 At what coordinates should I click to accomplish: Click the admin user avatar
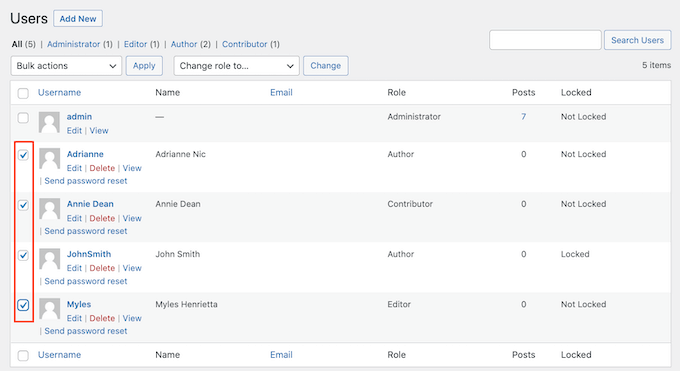pos(49,122)
